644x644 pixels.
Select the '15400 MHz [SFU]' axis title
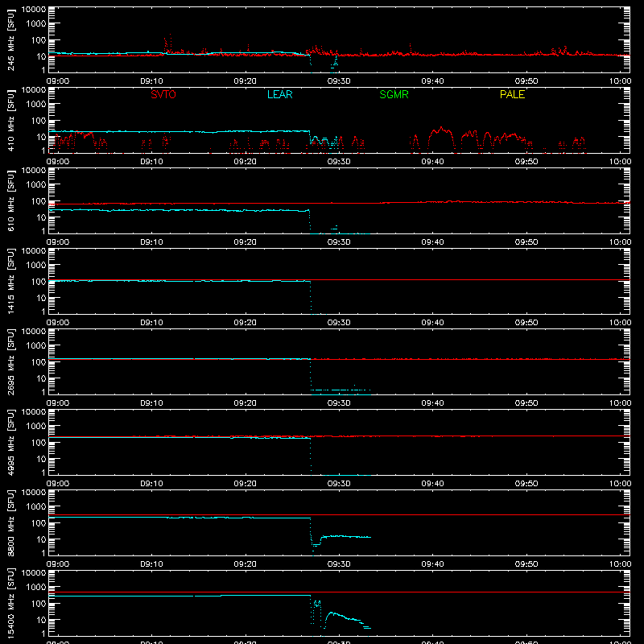pos(11,603)
